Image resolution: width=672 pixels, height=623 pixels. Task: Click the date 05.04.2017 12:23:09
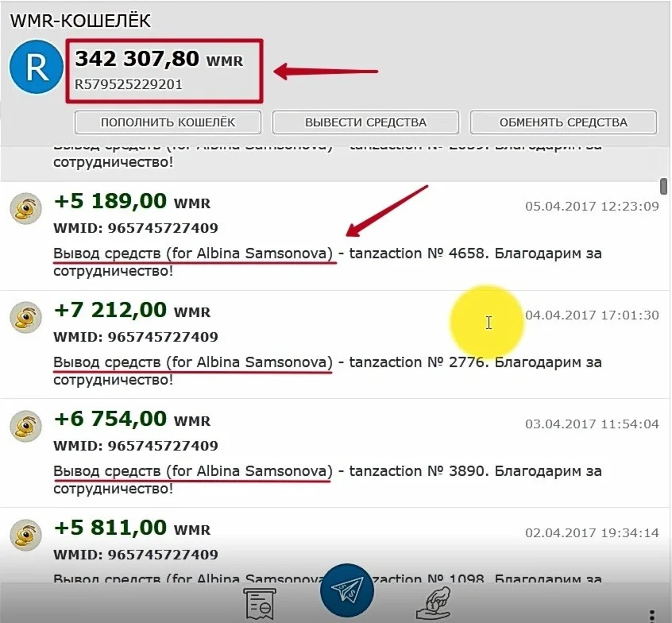(592, 207)
